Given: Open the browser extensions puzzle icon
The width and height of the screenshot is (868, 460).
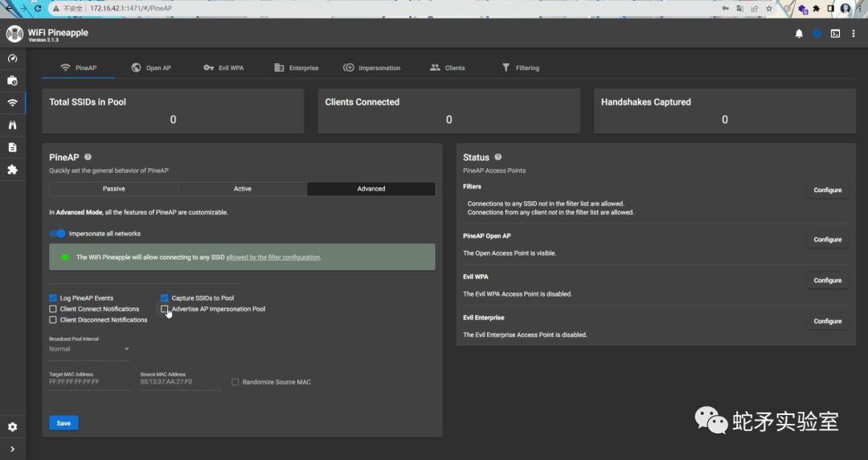Looking at the screenshot, I should 816,8.
